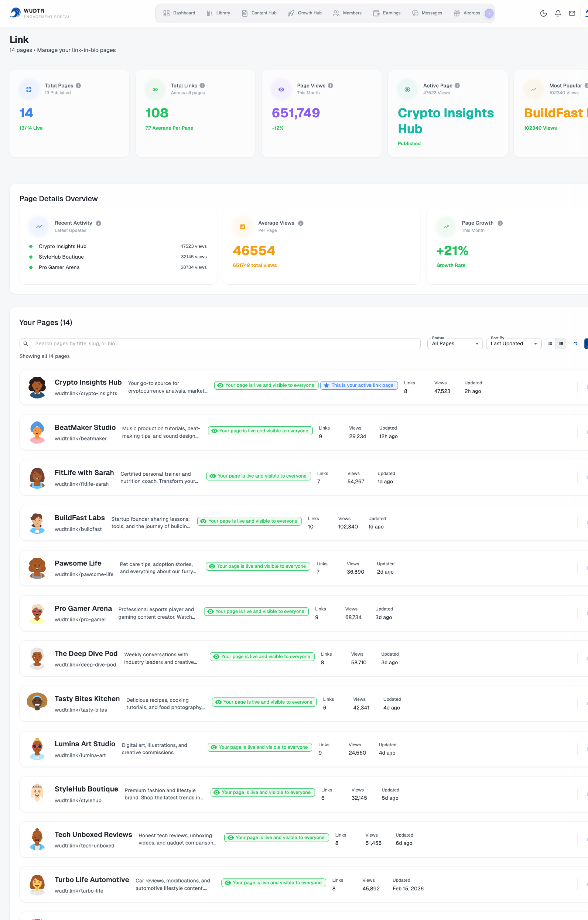588x920 pixels.
Task: Click the purple nav scroll arrow
Action: pos(489,13)
